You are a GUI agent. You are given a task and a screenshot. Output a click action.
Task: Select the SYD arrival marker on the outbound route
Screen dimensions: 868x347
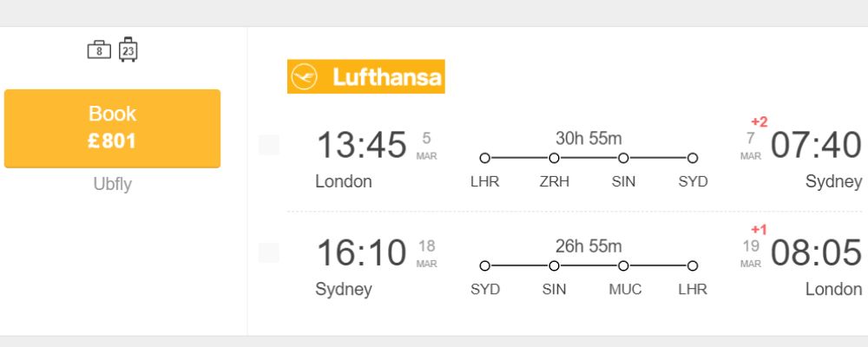[693, 158]
